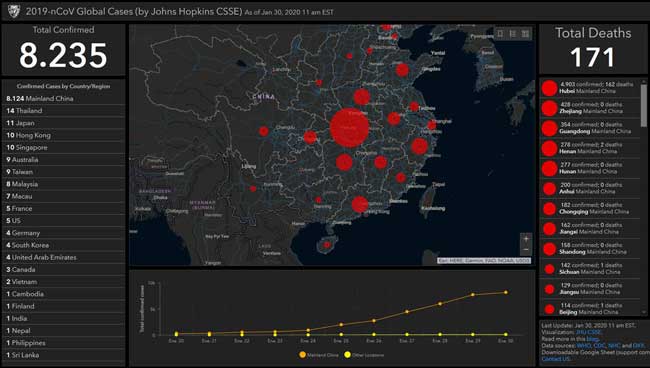This screenshot has height=368, width=650.
Task: Open the Contact US link
Action: point(555,359)
